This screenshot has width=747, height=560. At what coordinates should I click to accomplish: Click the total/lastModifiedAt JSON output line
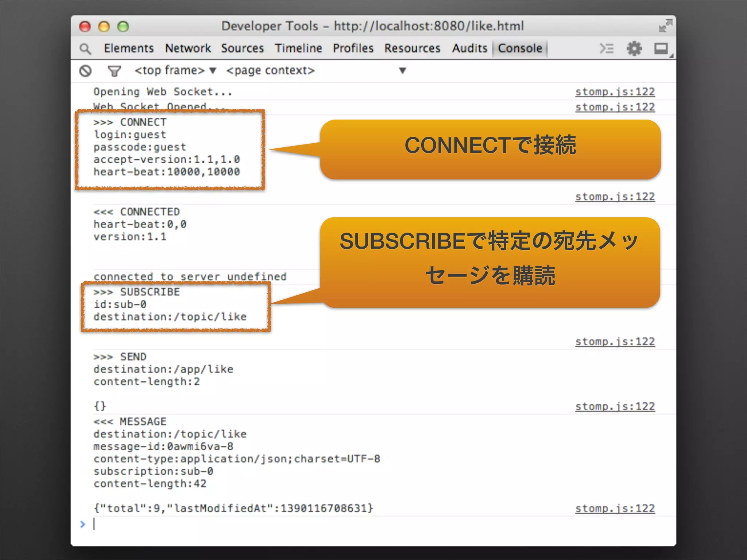233,509
